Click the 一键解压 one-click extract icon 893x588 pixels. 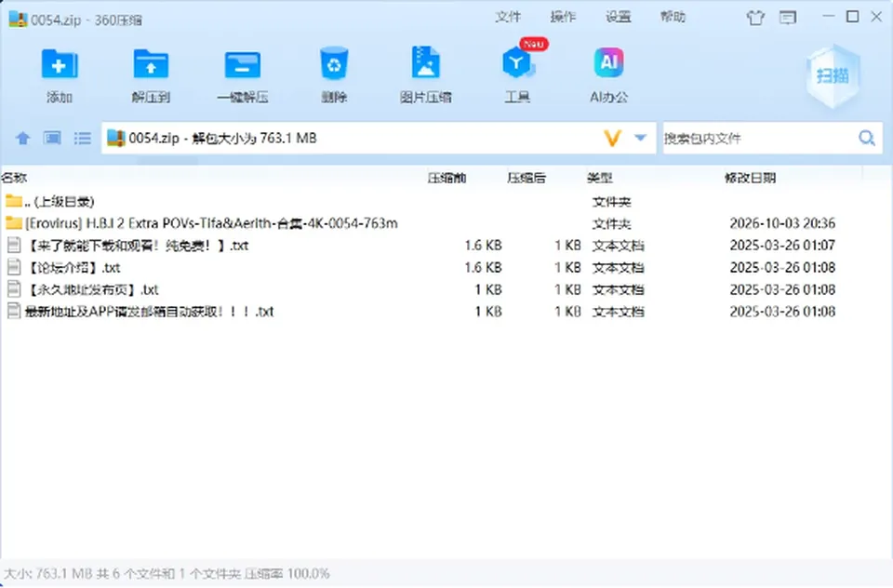243,64
